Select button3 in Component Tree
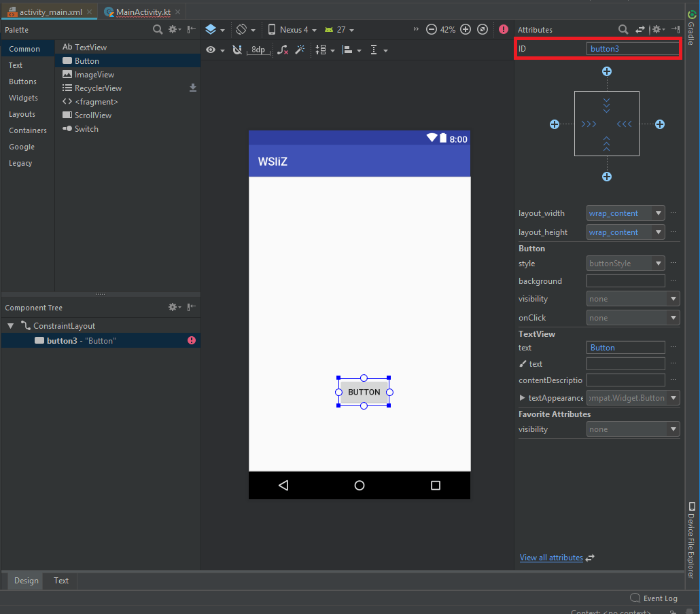Viewport: 700px width, 614px height. [101, 340]
